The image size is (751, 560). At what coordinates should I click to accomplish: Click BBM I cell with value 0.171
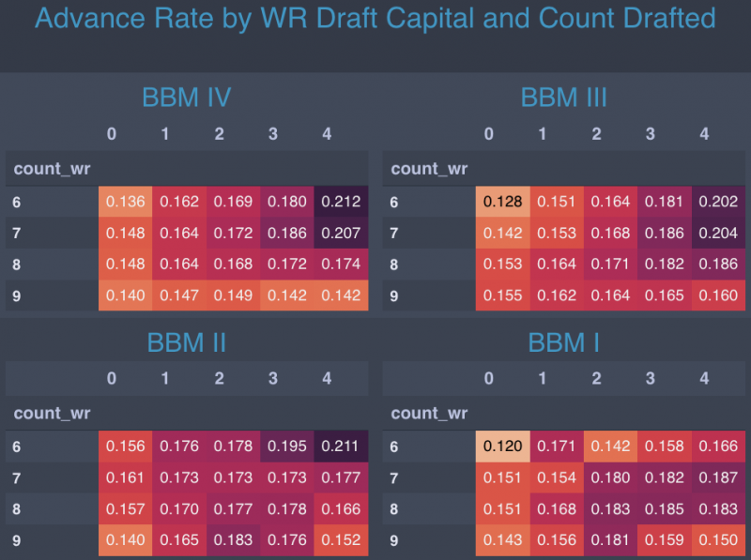[x=557, y=446]
